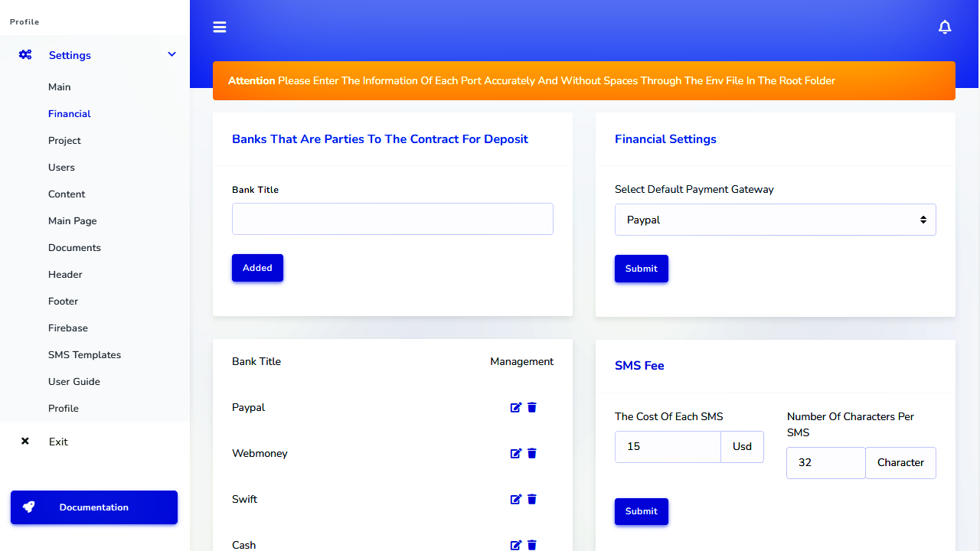
Task: Click the notification bell
Action: [x=945, y=27]
